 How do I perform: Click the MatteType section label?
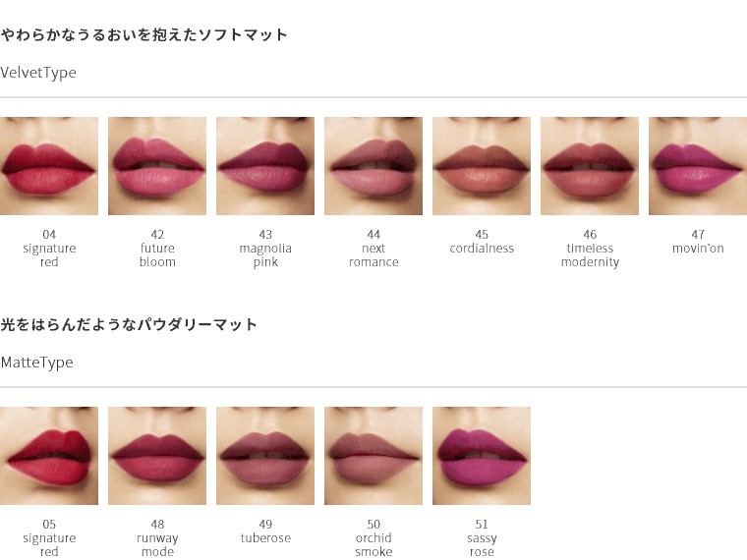pos(36,363)
